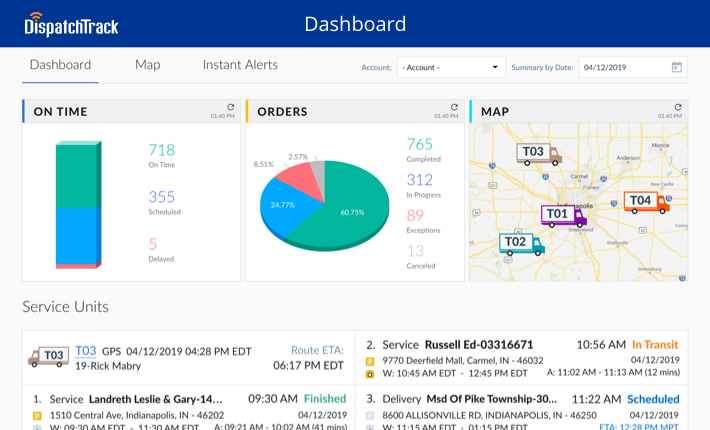
Task: Click the T03 truck marker on map
Action: click(x=538, y=153)
